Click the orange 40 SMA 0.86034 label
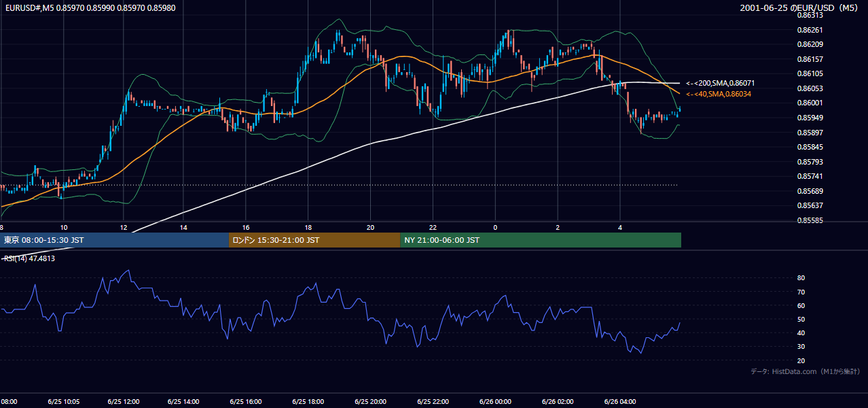868x408 pixels. 719,94
